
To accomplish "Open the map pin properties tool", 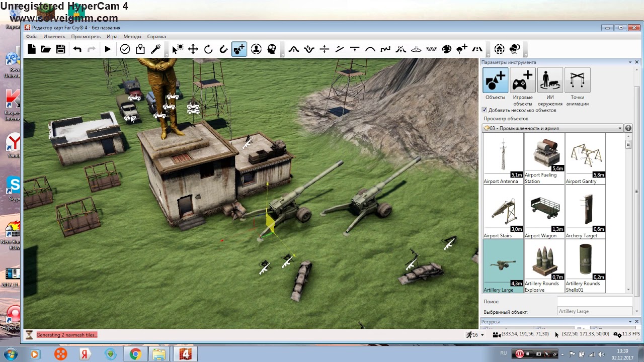I will [x=140, y=49].
